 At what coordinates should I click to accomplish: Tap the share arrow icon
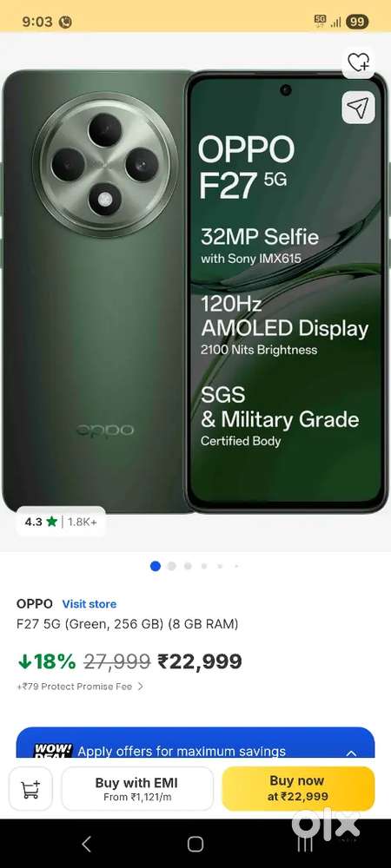[x=358, y=108]
